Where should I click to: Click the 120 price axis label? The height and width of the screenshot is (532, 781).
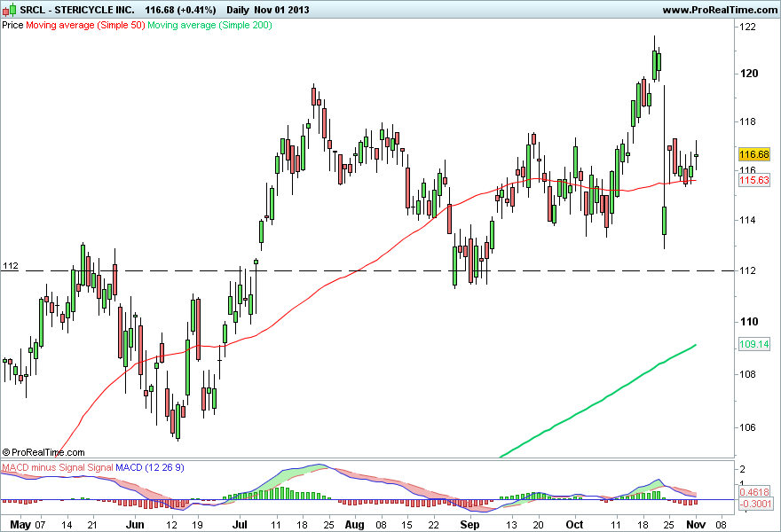click(749, 74)
